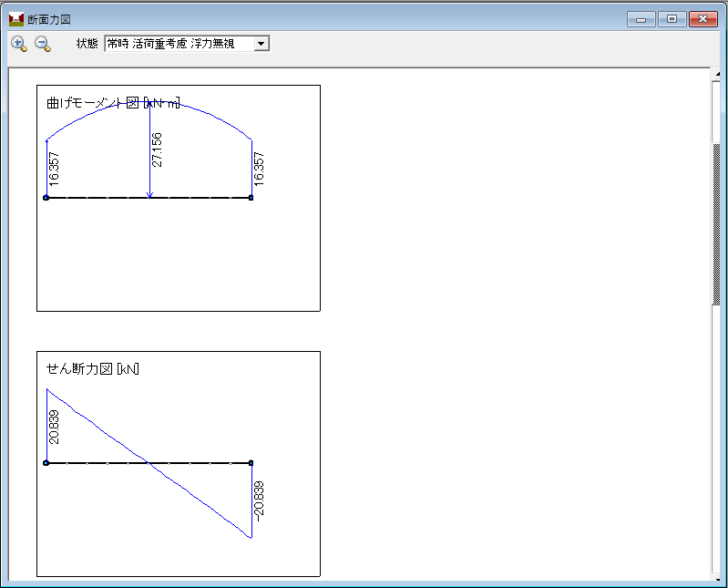Click the left support node in moment diagram
The width and height of the screenshot is (728, 588).
click(x=46, y=197)
